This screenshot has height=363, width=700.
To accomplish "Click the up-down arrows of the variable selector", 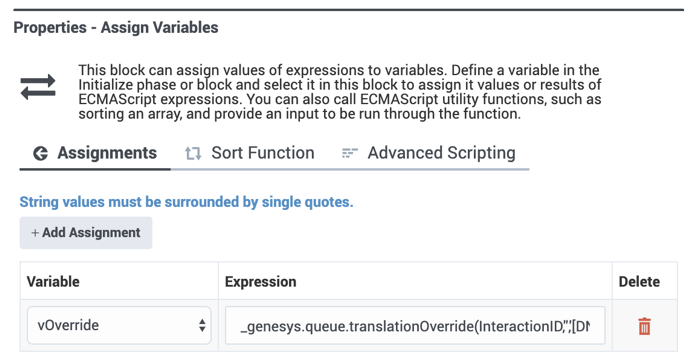I will click(202, 325).
